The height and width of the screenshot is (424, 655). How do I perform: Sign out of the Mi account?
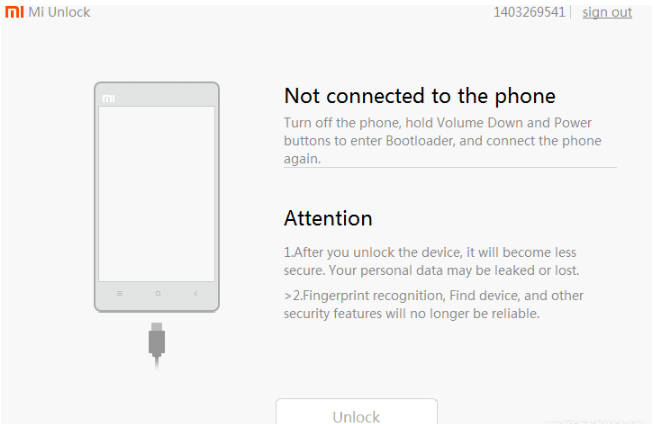click(607, 12)
